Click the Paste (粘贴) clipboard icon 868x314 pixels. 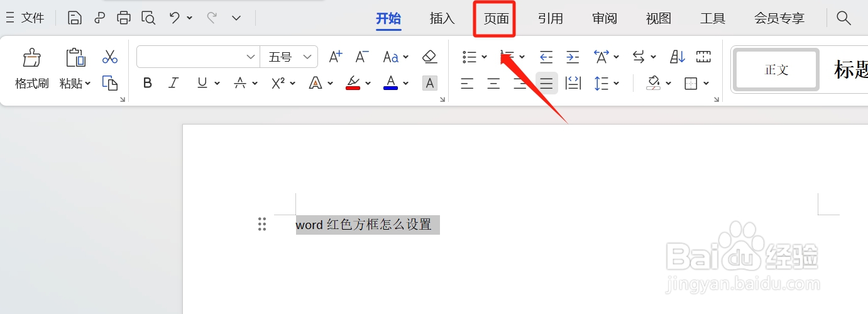pos(75,57)
